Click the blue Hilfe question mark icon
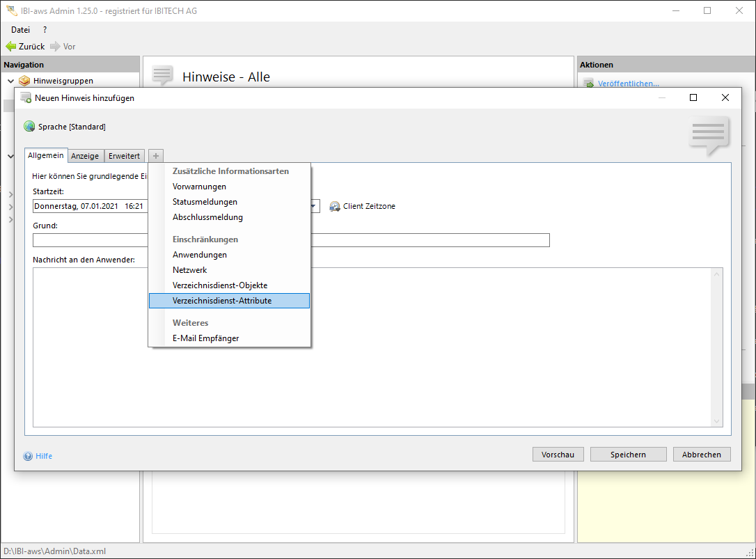The width and height of the screenshot is (756, 559). click(28, 456)
